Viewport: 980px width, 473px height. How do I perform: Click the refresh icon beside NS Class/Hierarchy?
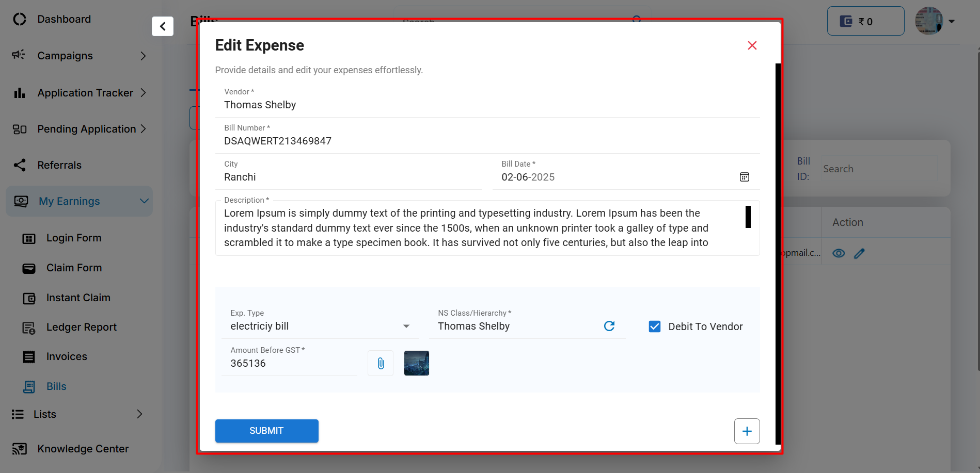(x=609, y=326)
